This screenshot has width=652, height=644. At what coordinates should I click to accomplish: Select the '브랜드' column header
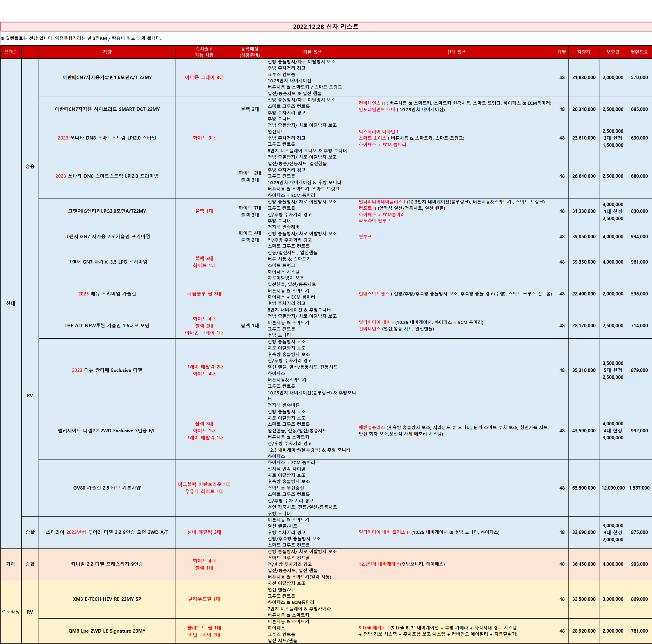(x=11, y=52)
